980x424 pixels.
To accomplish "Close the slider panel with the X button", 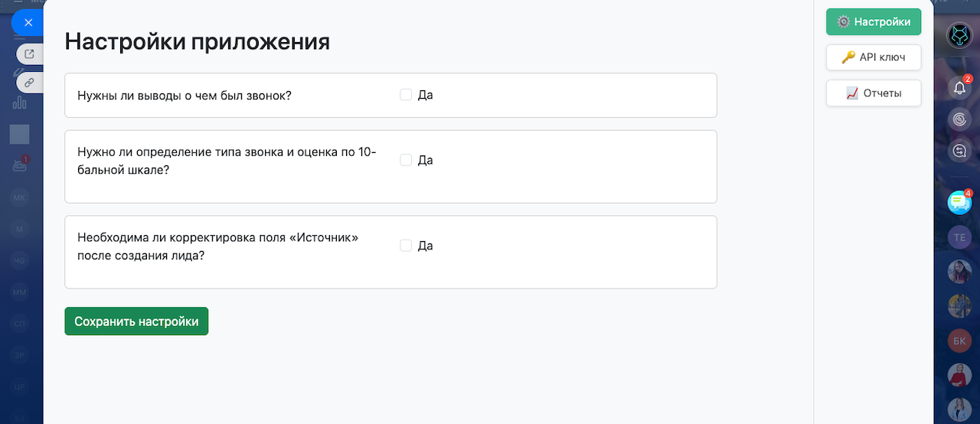I will point(28,23).
